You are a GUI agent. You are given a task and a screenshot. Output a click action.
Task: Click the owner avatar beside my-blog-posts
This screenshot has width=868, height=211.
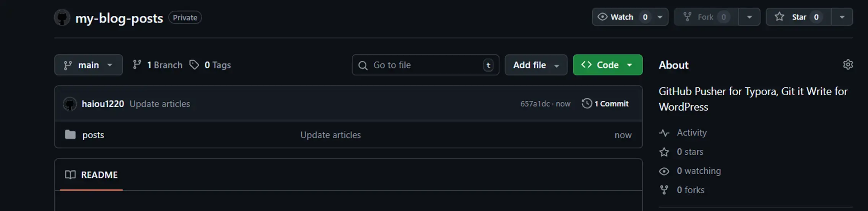point(62,18)
